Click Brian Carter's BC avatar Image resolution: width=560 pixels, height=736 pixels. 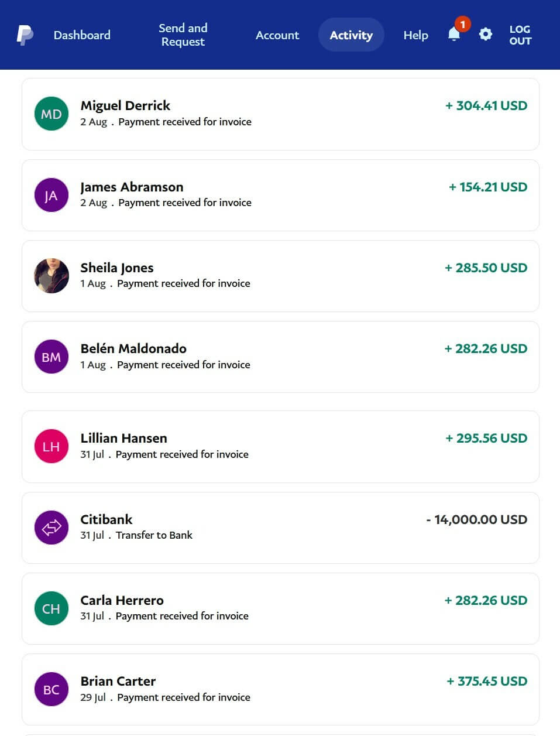coord(51,689)
